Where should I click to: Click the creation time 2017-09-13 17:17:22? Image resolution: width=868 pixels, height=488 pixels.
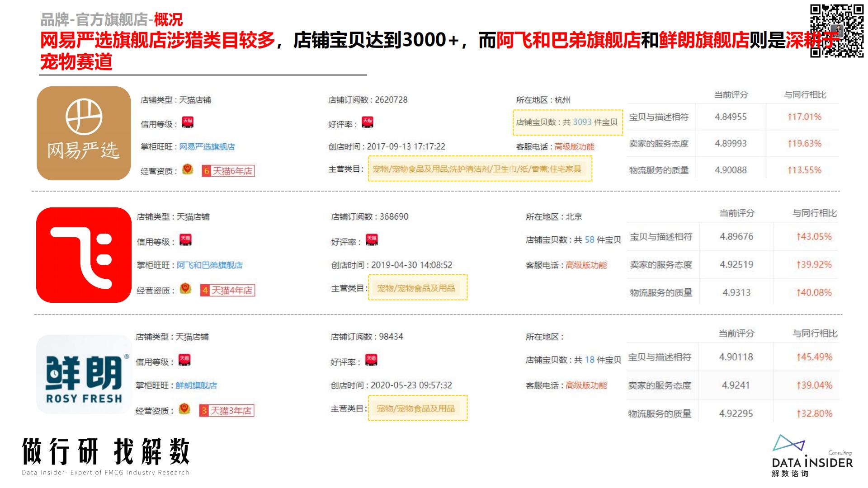point(406,146)
